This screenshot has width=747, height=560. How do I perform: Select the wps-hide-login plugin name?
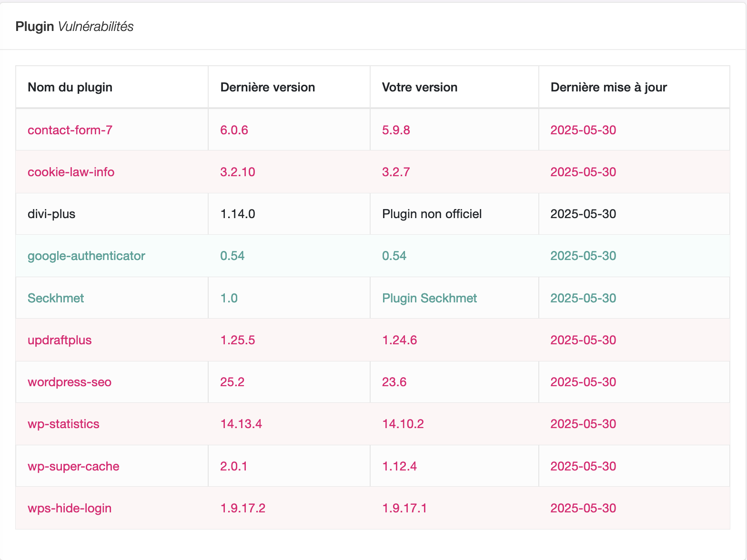click(x=70, y=508)
